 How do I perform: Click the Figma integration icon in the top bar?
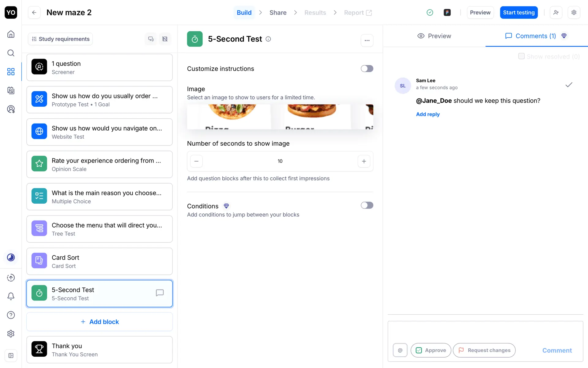coord(447,13)
